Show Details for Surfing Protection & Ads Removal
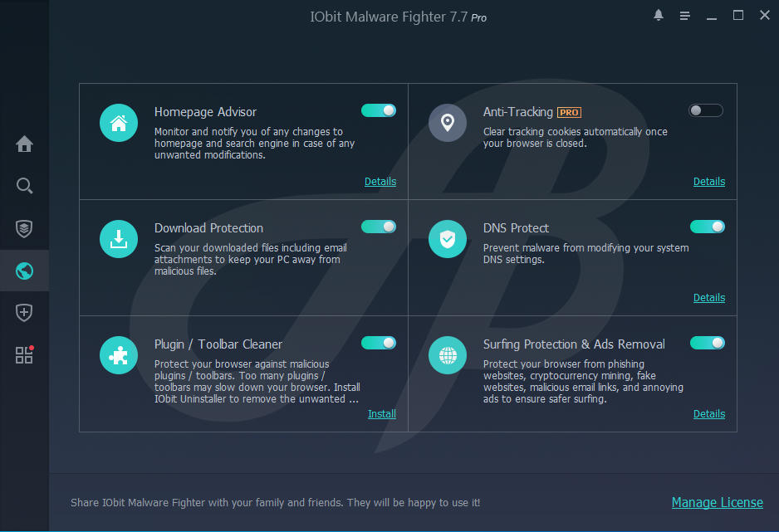 click(x=709, y=414)
